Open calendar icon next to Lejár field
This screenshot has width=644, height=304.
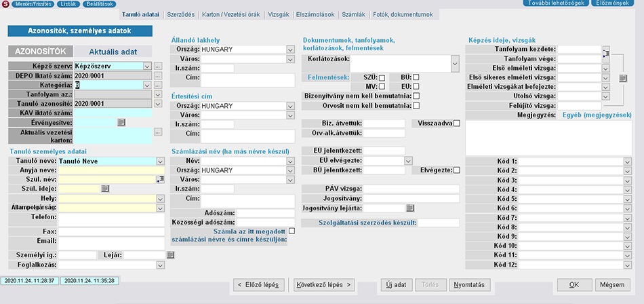[x=170, y=255]
